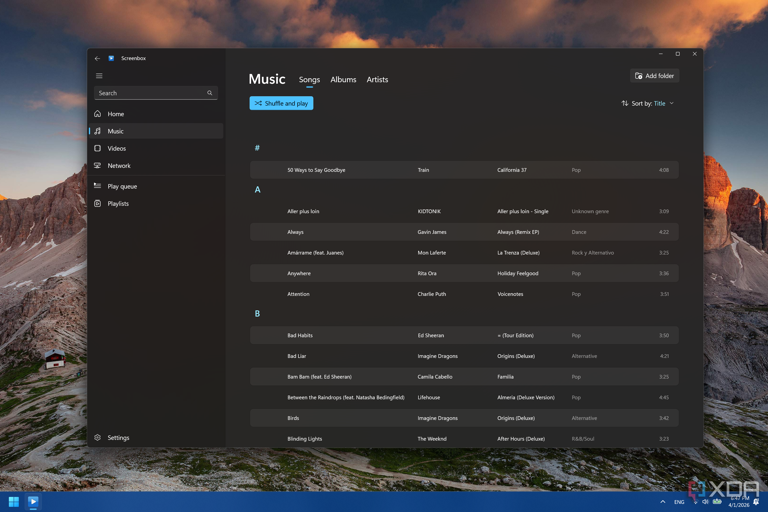The image size is (768, 512).
Task: Click artist Train
Action: point(423,170)
